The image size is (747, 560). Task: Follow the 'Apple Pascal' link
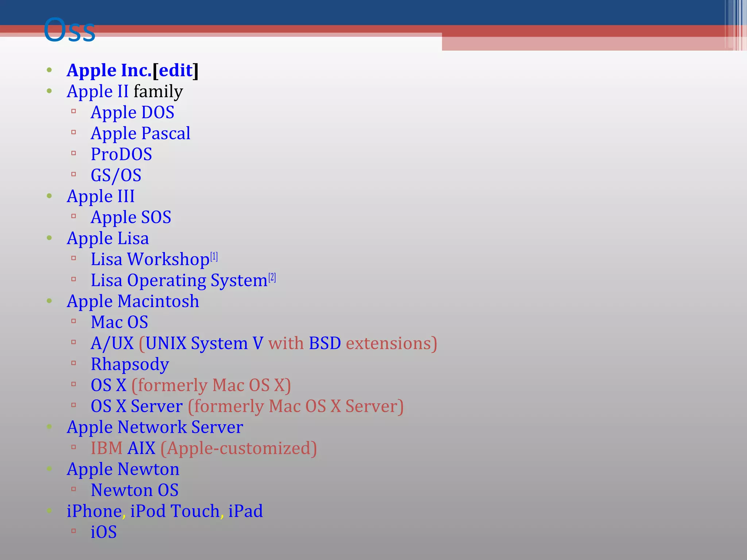pos(140,134)
